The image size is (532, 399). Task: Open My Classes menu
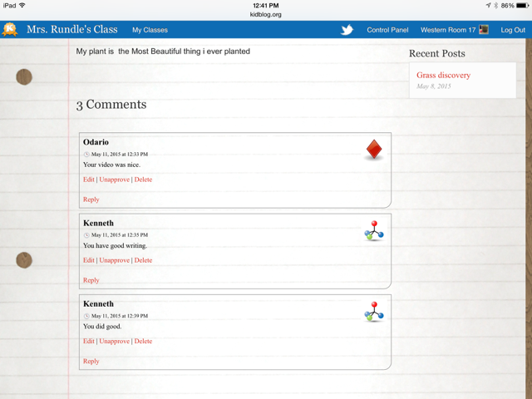pos(150,30)
